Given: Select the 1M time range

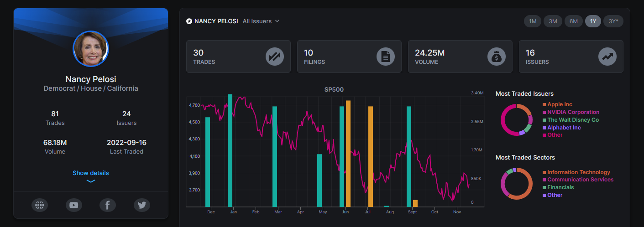Looking at the screenshot, I should [532, 21].
